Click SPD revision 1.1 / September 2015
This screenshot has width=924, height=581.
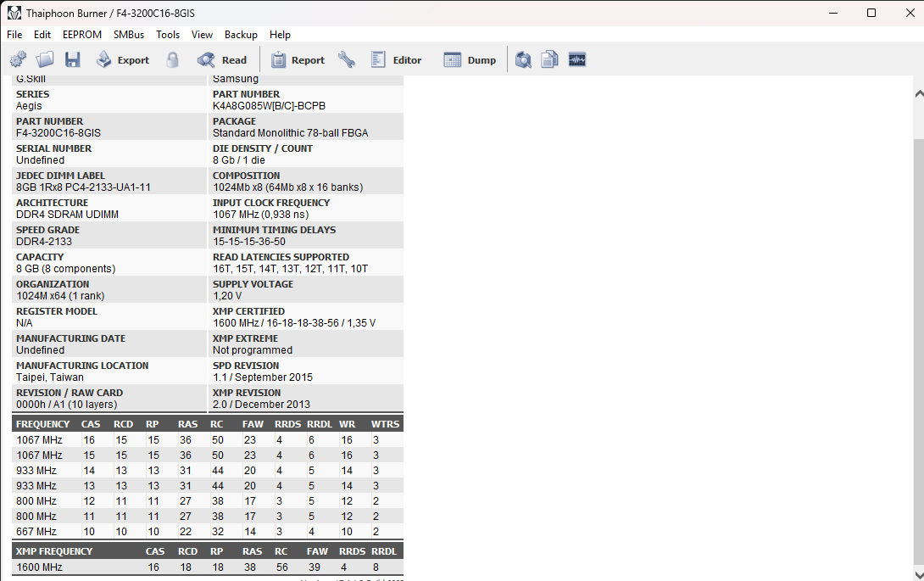pos(262,377)
